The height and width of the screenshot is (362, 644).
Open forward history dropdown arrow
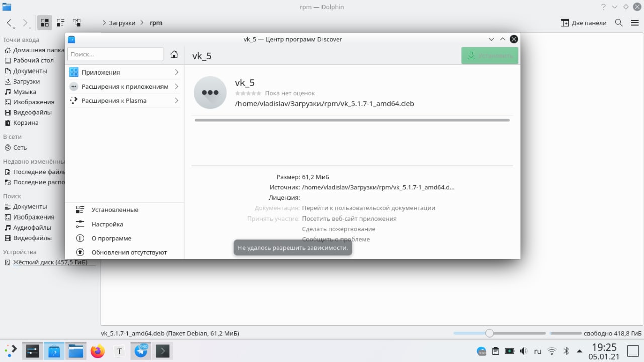click(x=30, y=27)
